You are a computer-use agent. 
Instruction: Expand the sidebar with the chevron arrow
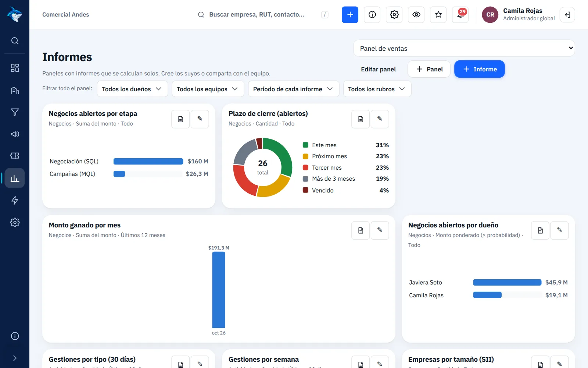click(15, 358)
